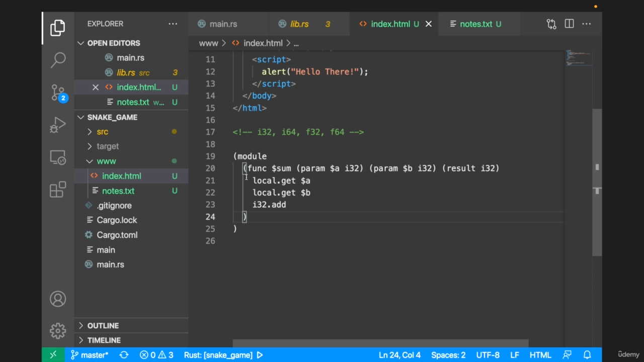Open the Remote Explorer icon
The image size is (644, 362).
click(58, 157)
